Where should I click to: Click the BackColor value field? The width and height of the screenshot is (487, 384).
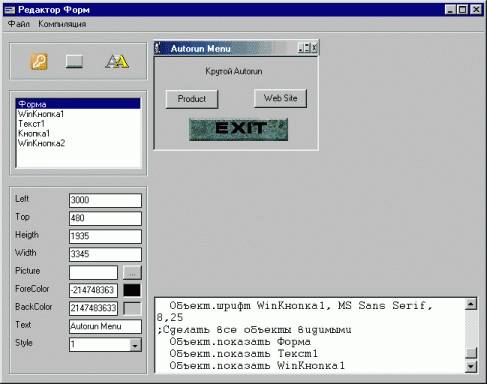point(93,308)
